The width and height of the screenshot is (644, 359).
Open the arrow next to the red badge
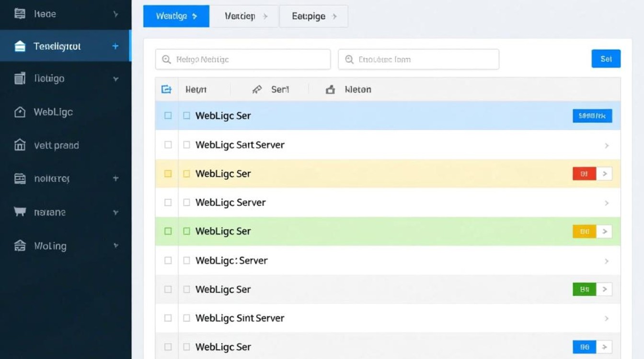tap(605, 174)
